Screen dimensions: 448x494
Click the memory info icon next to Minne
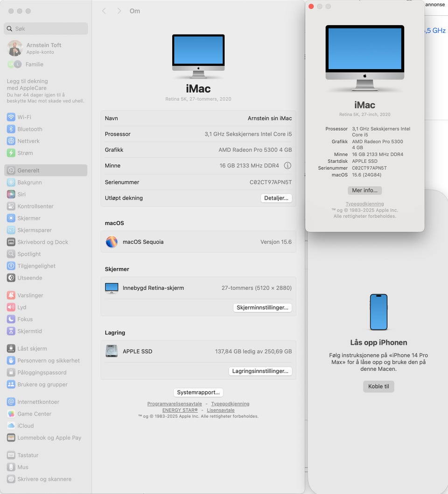(287, 166)
